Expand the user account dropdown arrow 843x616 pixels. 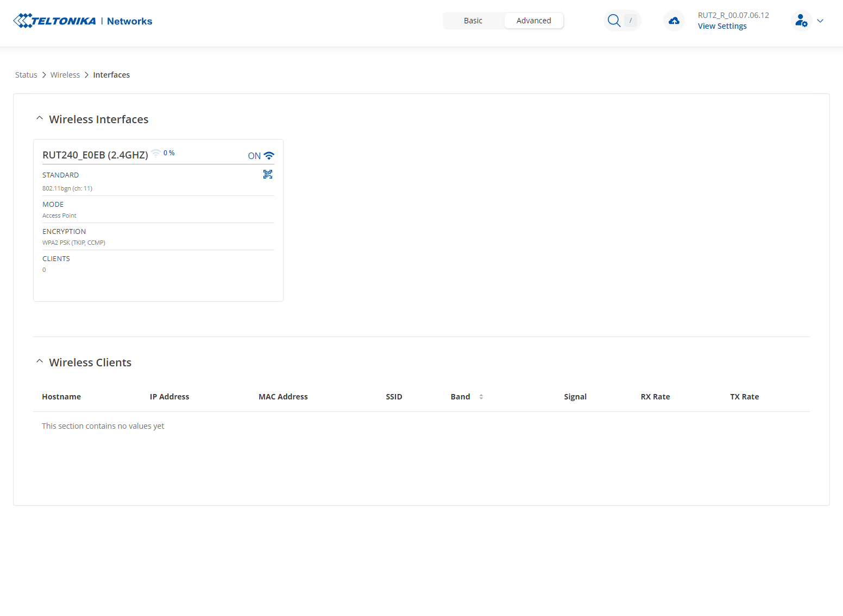pyautogui.click(x=820, y=21)
